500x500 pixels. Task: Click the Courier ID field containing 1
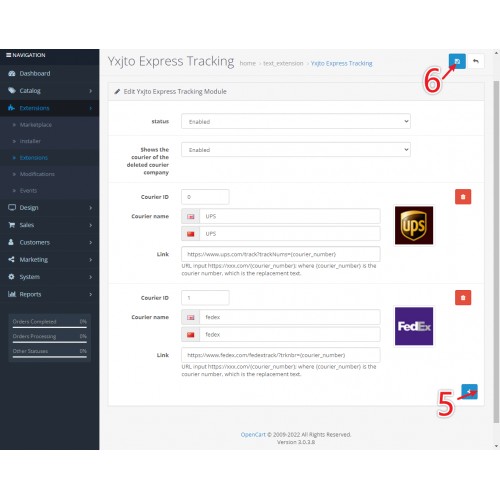[x=205, y=298]
